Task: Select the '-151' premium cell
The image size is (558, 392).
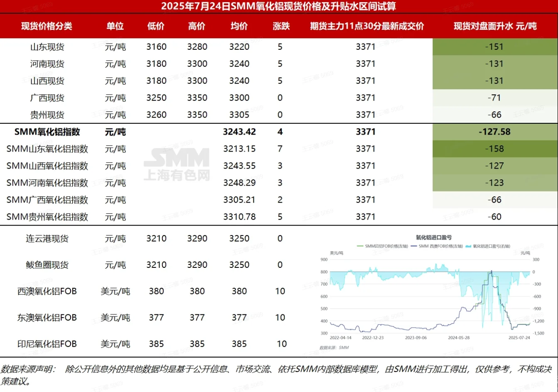Action: 494,47
